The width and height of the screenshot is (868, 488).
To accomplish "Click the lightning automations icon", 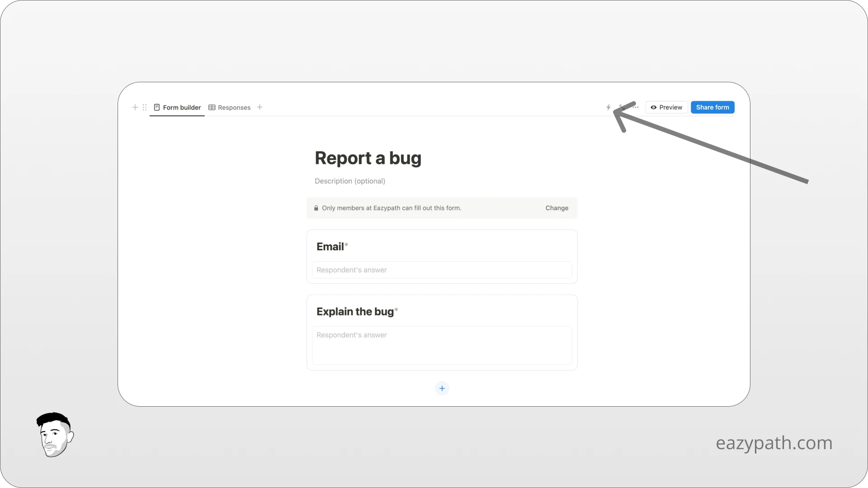I will point(609,107).
